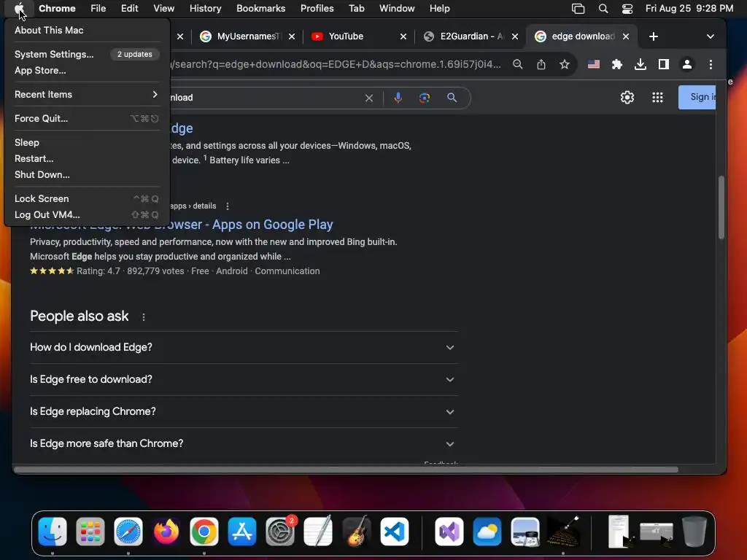Launch Visual Studio Code from Dock
Image resolution: width=747 pixels, height=560 pixels.
coord(395,532)
